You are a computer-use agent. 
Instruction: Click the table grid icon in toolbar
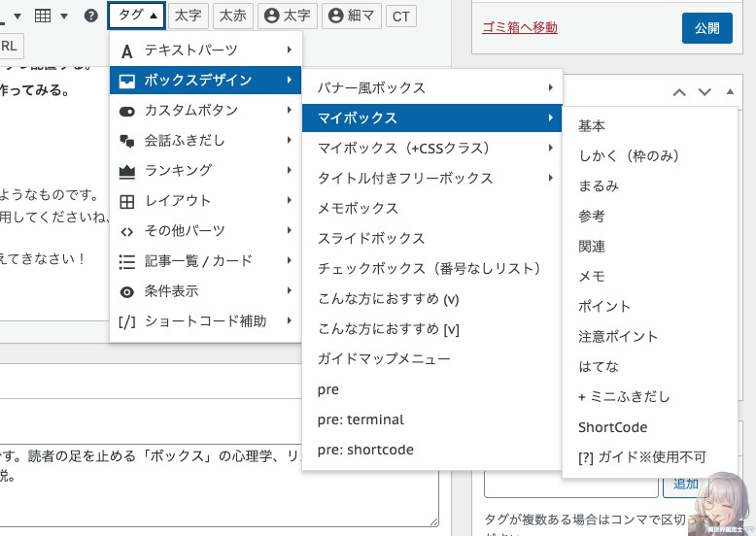[43, 16]
